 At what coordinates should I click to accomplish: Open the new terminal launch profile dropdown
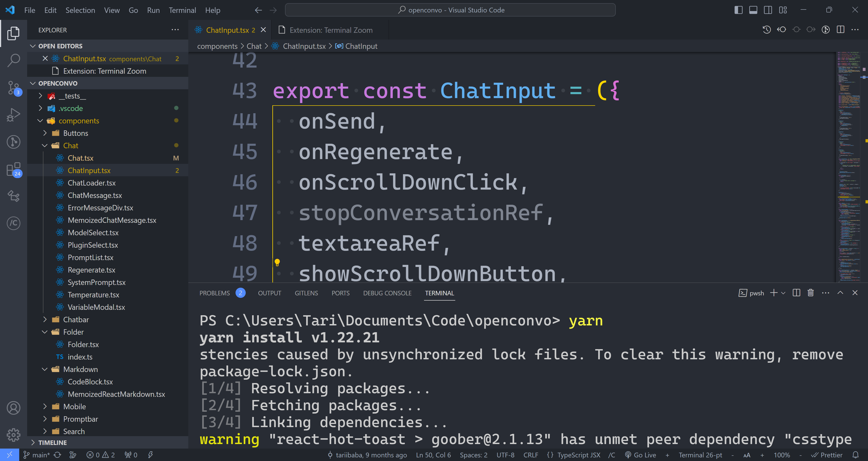[x=783, y=293]
